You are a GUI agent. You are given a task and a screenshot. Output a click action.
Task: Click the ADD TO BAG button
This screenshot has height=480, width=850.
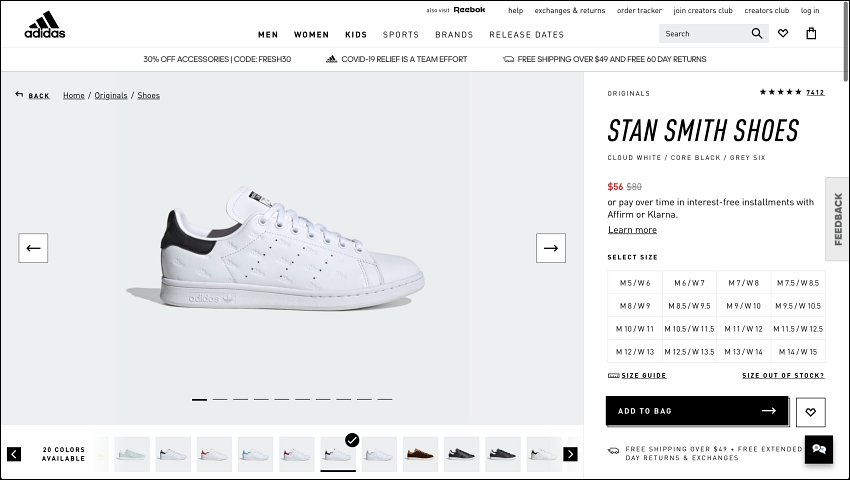pyautogui.click(x=697, y=411)
